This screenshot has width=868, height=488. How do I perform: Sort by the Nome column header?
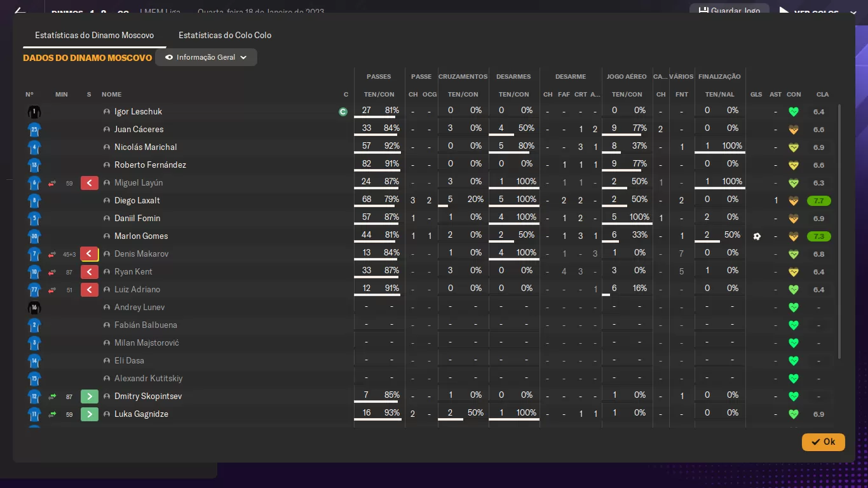click(x=111, y=95)
